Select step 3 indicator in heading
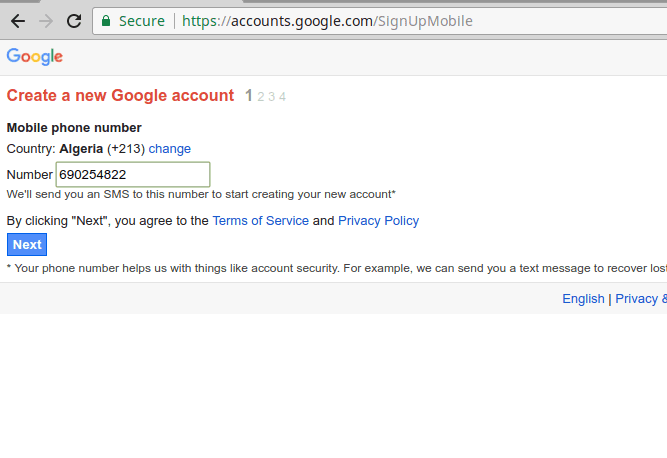Image resolution: width=667 pixels, height=458 pixels. click(x=271, y=97)
